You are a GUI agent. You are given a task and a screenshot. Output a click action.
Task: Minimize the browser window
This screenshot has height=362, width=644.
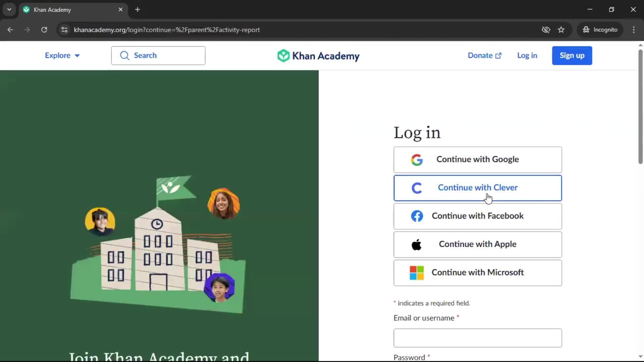[590, 10]
